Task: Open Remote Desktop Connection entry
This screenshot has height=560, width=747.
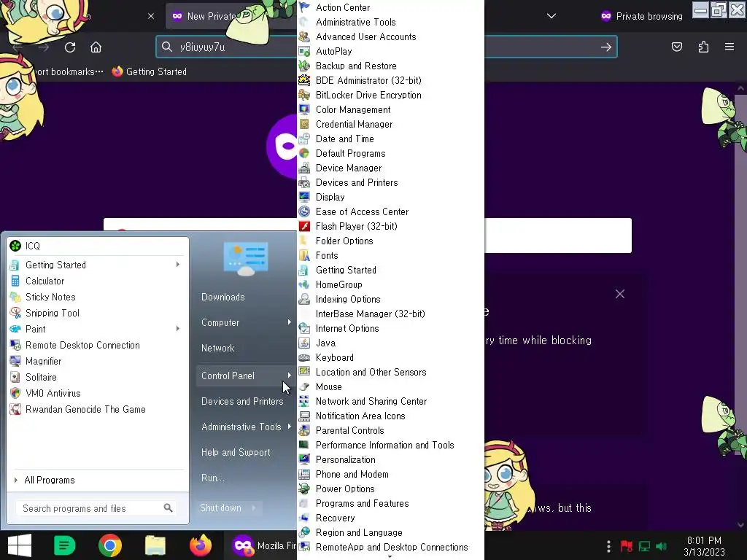Action: pos(98,345)
